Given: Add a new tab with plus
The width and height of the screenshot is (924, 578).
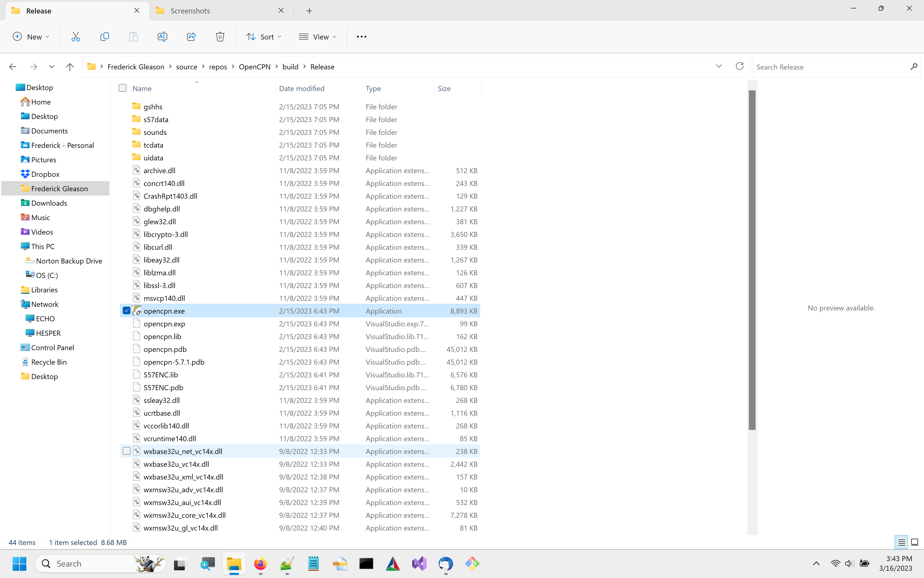Looking at the screenshot, I should (309, 11).
